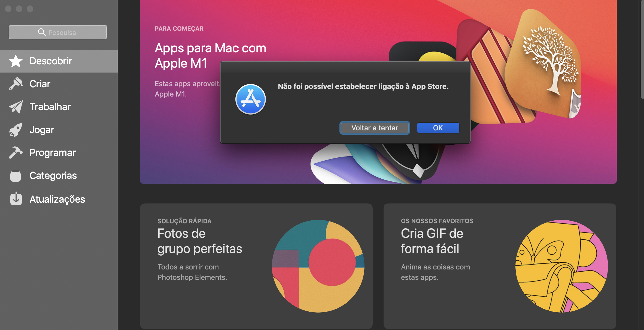Click the search magnifying glass icon
The width and height of the screenshot is (644, 330).
pyautogui.click(x=42, y=32)
